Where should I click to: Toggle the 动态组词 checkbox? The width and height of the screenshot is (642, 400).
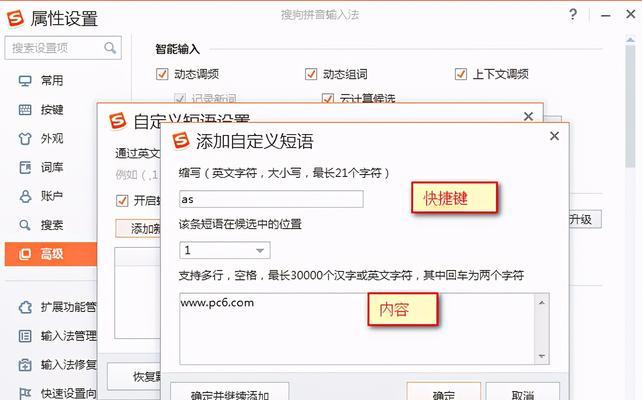pyautogui.click(x=311, y=74)
